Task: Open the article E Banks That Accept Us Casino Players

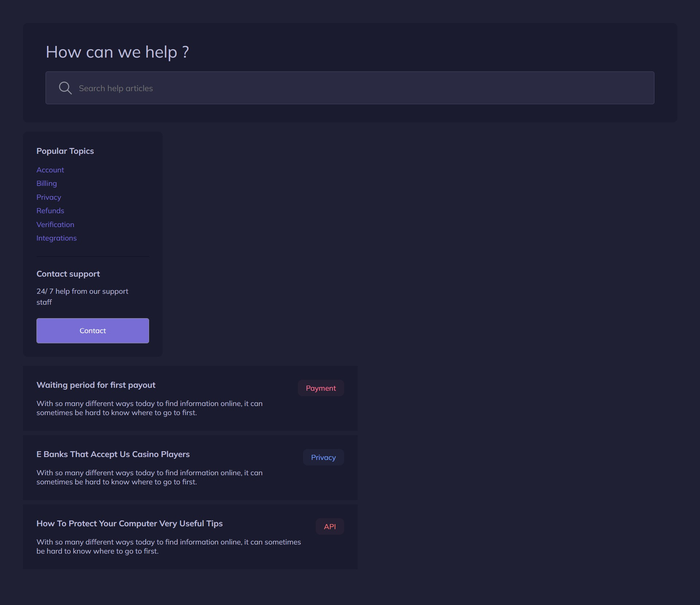Action: click(x=113, y=454)
